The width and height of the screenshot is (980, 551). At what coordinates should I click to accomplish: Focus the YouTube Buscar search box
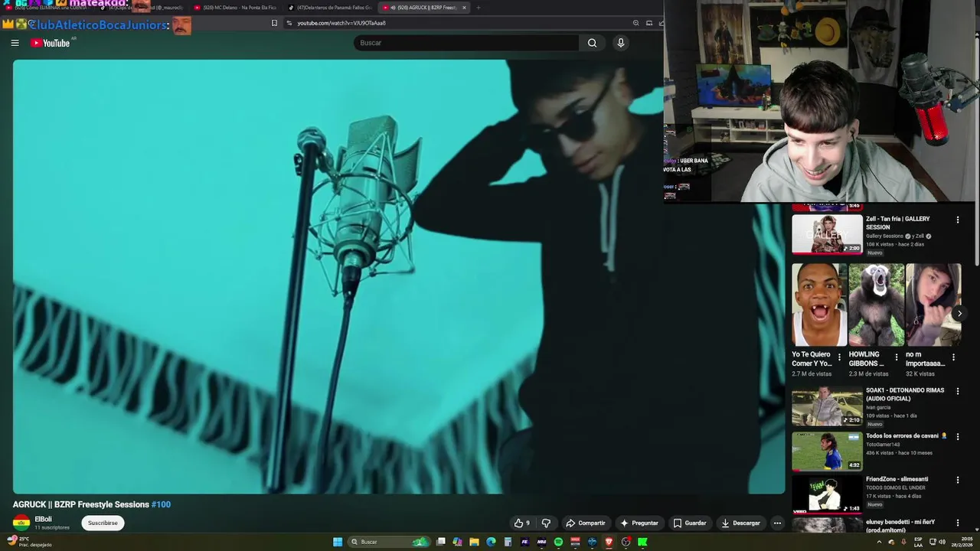click(x=466, y=43)
